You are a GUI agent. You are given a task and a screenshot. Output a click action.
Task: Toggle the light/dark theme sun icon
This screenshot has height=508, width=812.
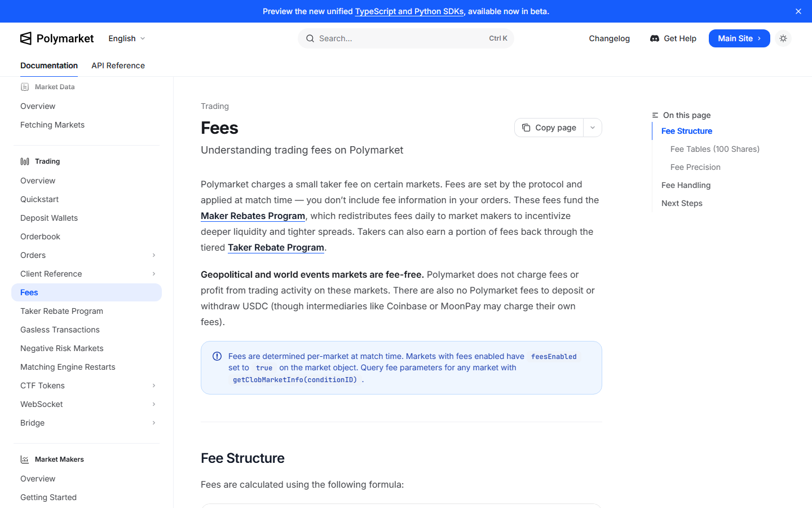pos(783,38)
